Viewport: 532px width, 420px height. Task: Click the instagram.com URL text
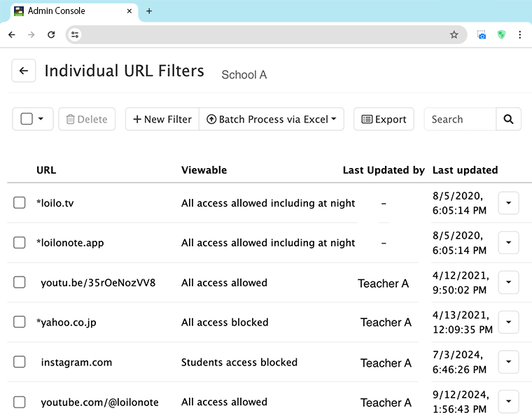76,363
